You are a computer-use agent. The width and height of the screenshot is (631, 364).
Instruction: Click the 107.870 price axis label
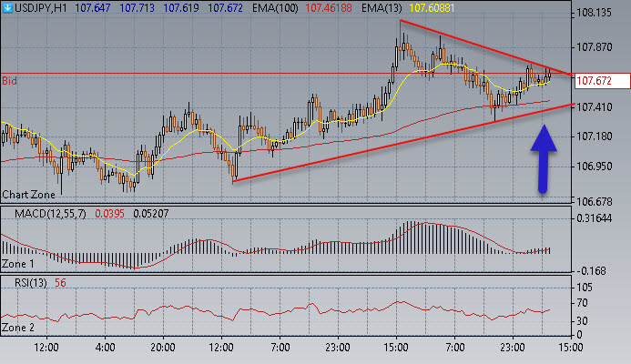tap(594, 47)
